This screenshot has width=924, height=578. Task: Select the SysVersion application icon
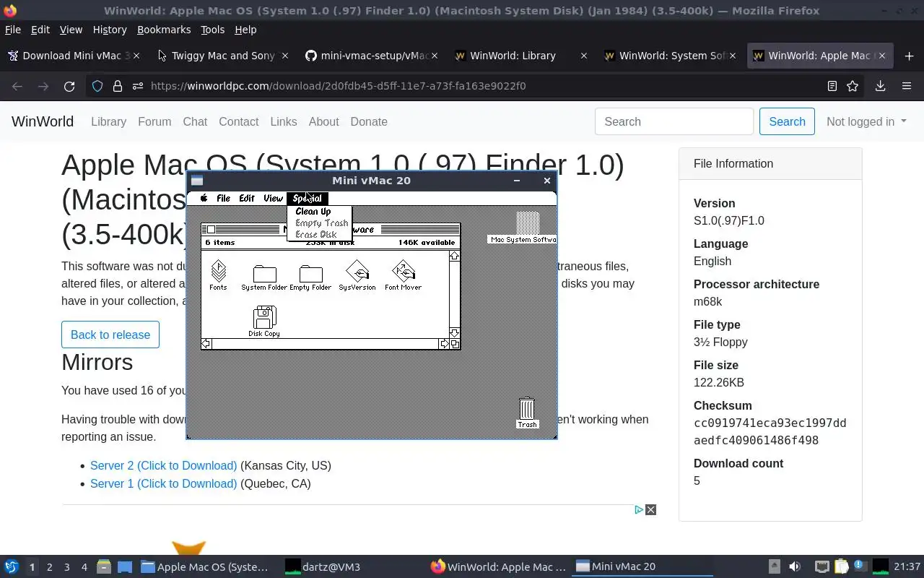coord(357,272)
